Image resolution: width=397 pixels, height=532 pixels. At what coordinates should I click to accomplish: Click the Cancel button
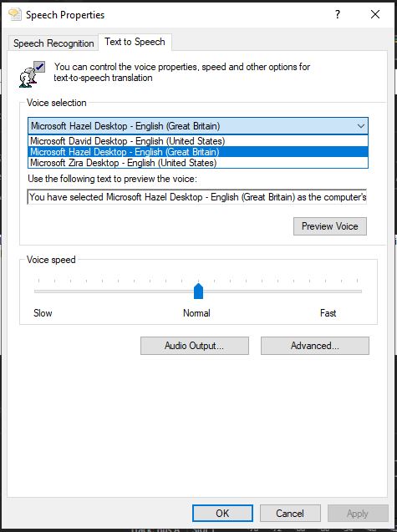pos(290,514)
